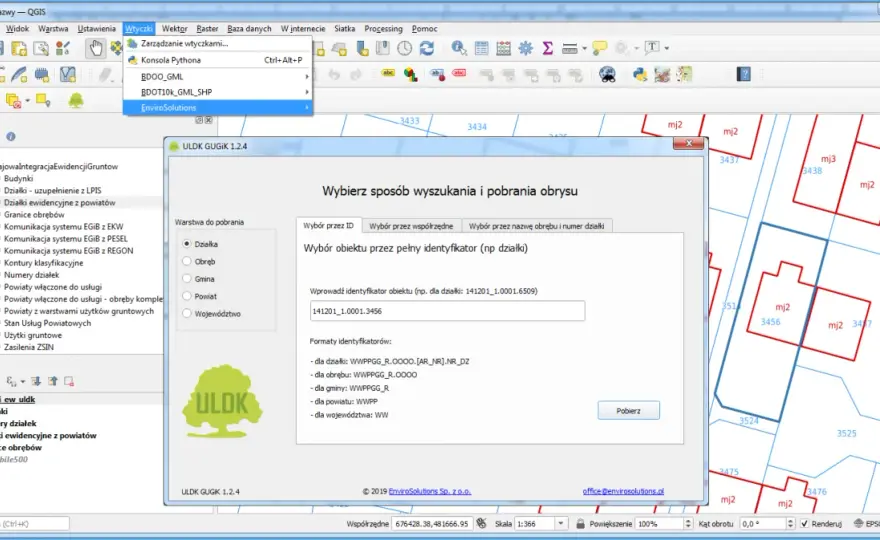880x540 pixels.
Task: Switch to Wybór przez ID tab
Action: (x=328, y=226)
